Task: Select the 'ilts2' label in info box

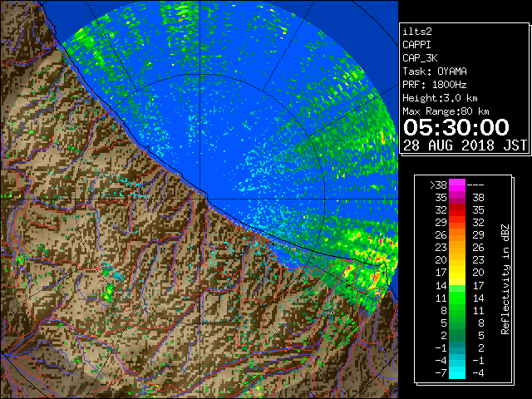Action: 417,32
